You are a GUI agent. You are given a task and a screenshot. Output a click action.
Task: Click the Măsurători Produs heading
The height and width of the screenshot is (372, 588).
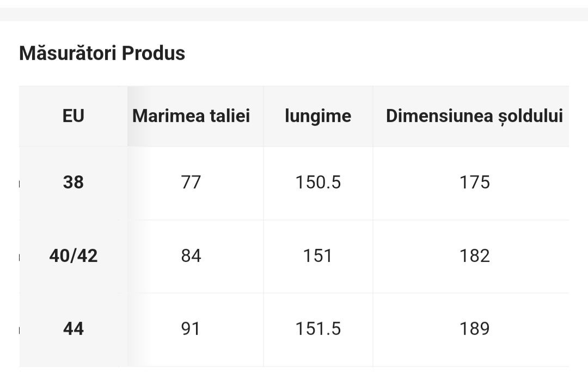click(102, 53)
